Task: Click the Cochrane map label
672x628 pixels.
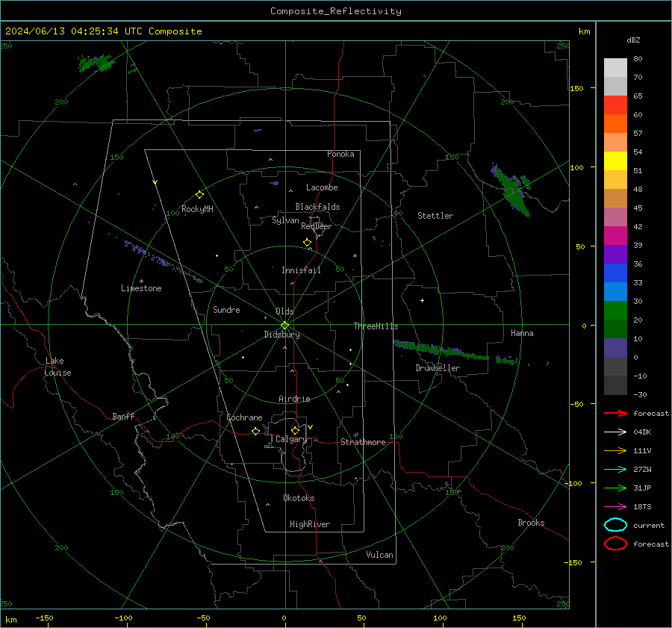Action: coord(244,417)
